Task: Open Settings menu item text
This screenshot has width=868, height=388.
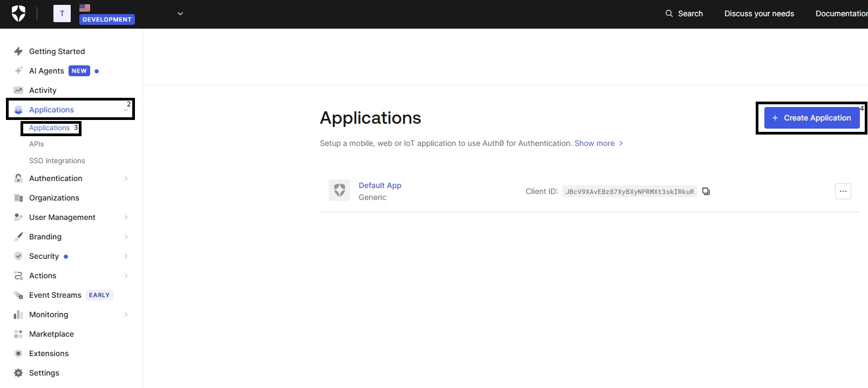Action: click(x=44, y=373)
